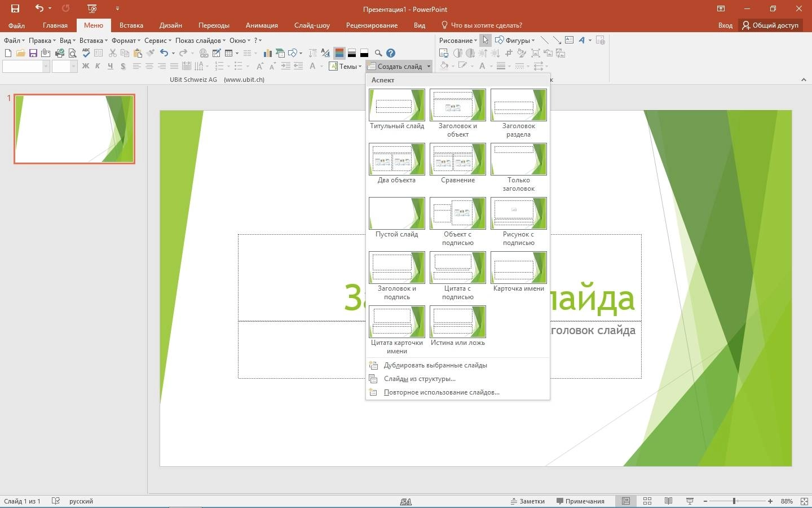The height and width of the screenshot is (508, 812).
Task: Click the WordArt letter A icon
Action: click(582, 40)
